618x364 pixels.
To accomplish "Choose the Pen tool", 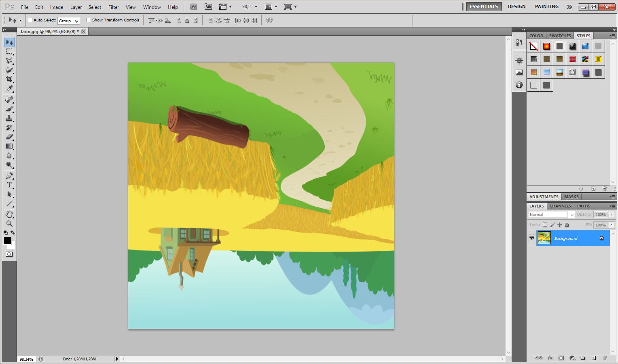I will coord(9,176).
